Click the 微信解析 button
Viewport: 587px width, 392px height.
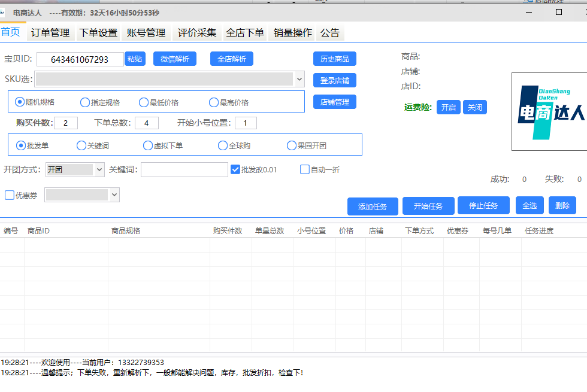coord(174,59)
